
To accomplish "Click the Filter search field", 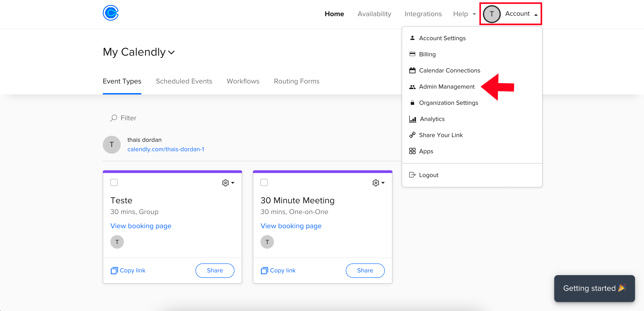I will tap(129, 118).
